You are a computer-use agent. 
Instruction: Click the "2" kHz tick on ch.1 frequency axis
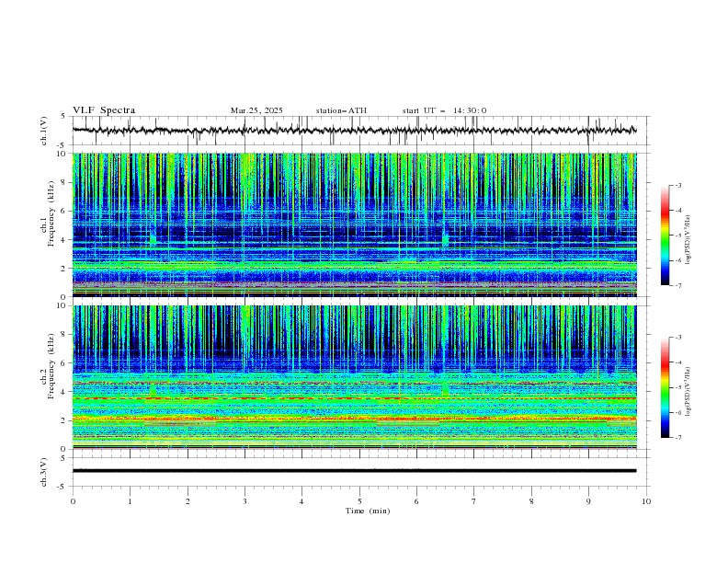coord(63,269)
